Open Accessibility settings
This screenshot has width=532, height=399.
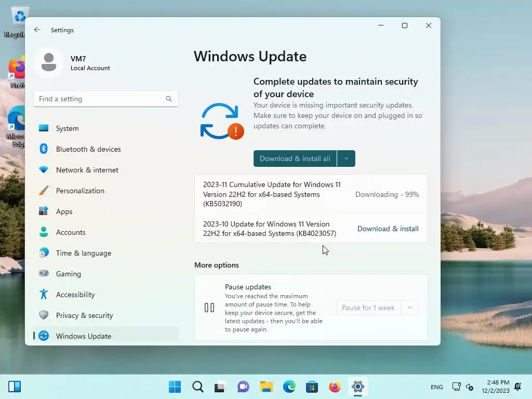pyautogui.click(x=106, y=294)
